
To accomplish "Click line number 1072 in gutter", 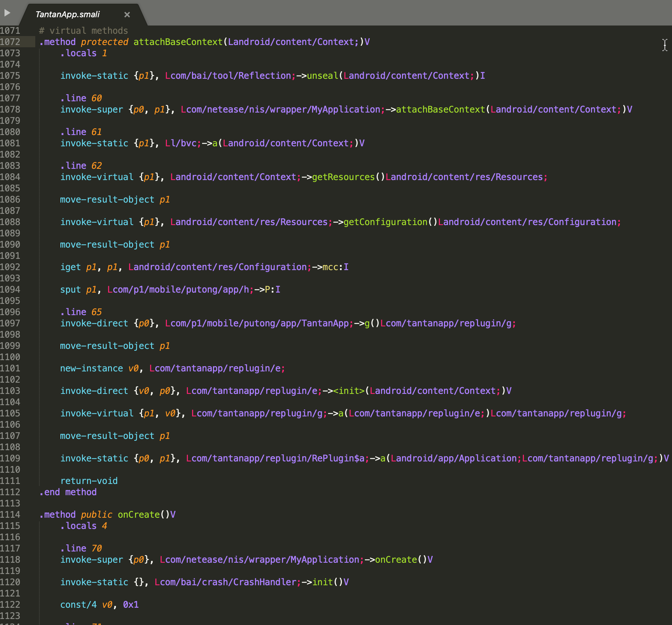I will pyautogui.click(x=10, y=42).
